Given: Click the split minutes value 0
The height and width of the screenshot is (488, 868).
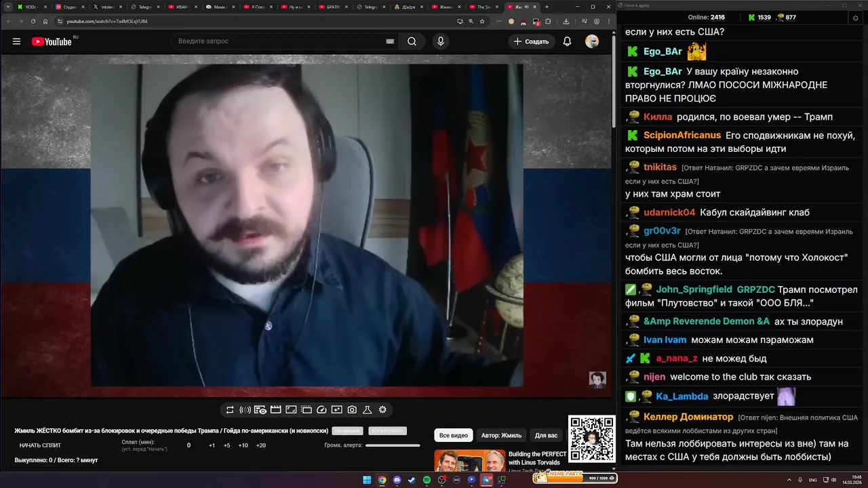Looking at the screenshot, I should [x=189, y=445].
